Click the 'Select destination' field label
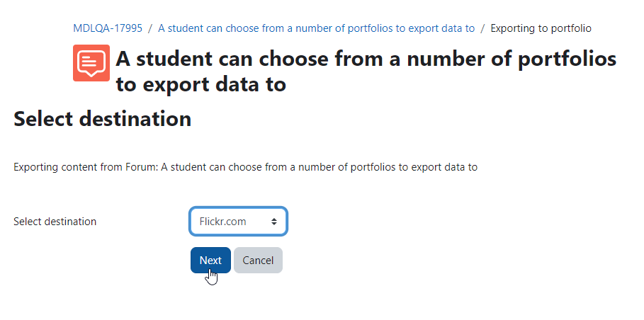 (x=55, y=222)
